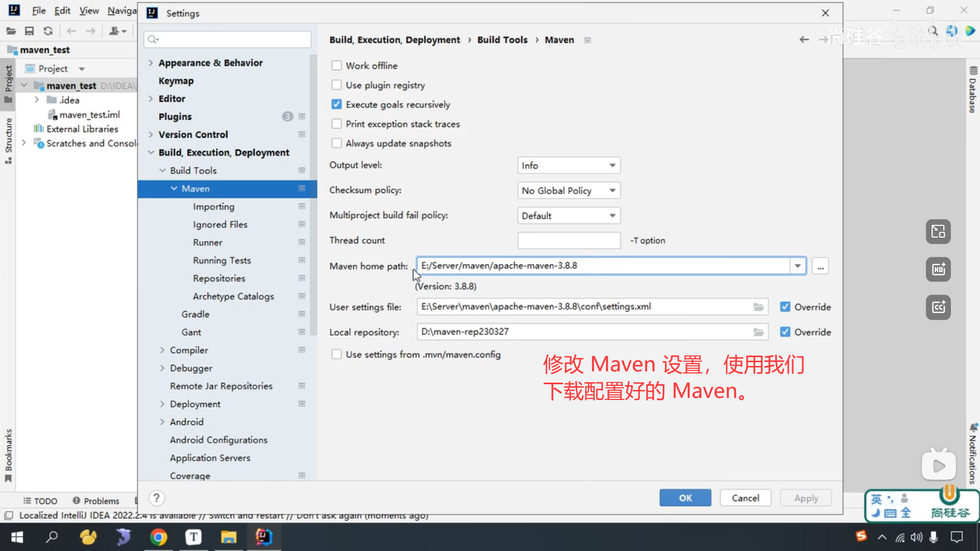Click the Save All toolbar icon

point(30,31)
